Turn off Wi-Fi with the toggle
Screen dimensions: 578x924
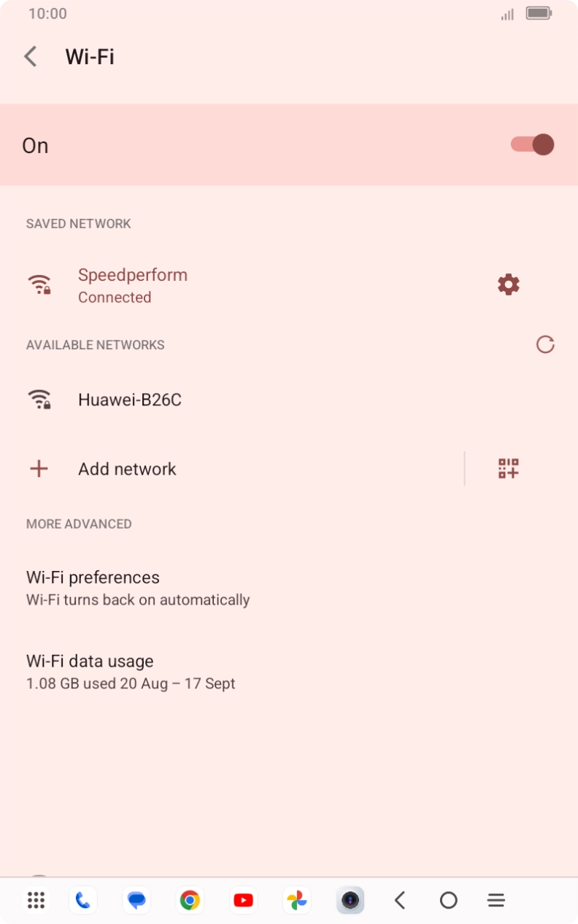pyautogui.click(x=531, y=144)
